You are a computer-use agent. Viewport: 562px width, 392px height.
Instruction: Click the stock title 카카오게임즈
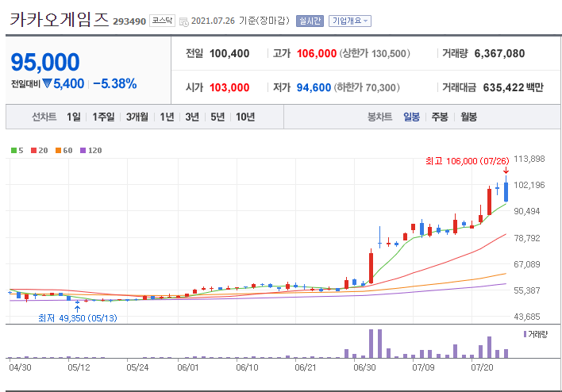(x=60, y=19)
